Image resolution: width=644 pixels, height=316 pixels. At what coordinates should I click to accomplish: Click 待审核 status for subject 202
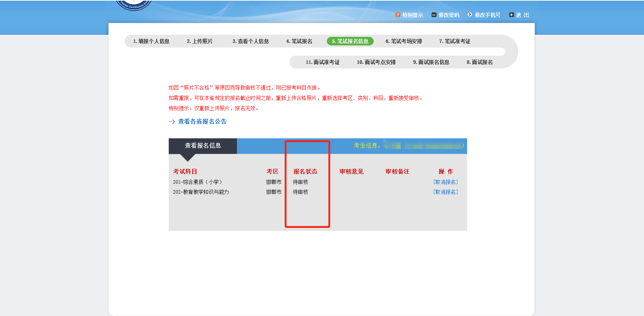click(x=301, y=192)
